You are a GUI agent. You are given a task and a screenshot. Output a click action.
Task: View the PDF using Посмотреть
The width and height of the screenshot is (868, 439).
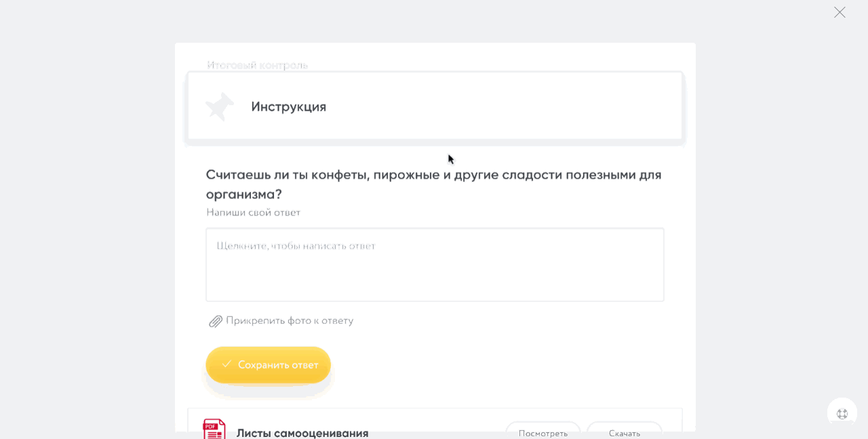click(543, 432)
